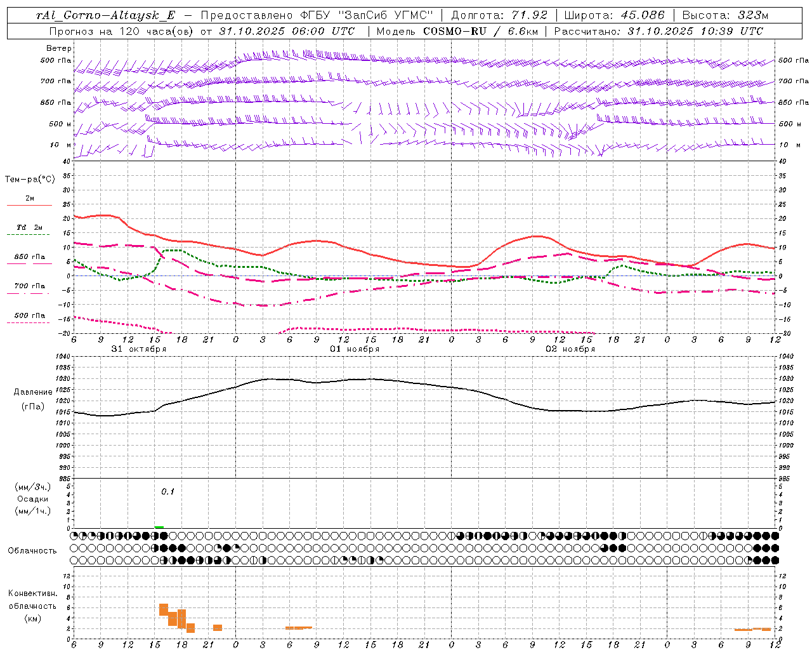The image size is (812, 650).
Task: Click the "Долгота: 71.92" header value
Action: (499, 15)
